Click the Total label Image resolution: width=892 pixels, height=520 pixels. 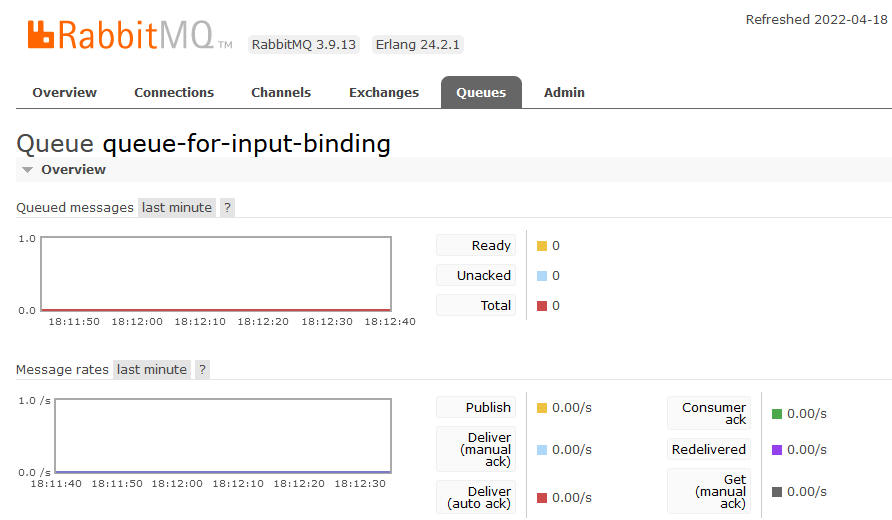click(476, 306)
